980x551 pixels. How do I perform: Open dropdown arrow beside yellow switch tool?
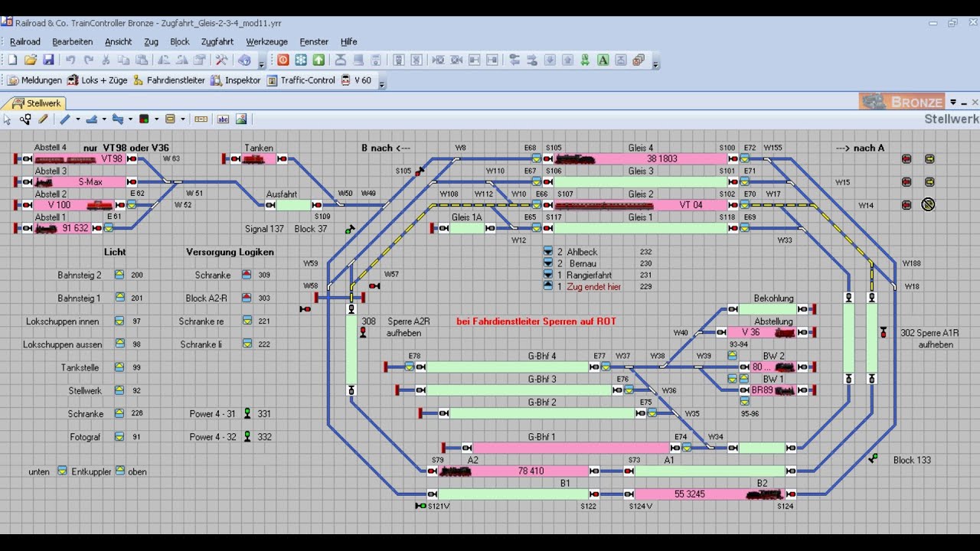182,119
